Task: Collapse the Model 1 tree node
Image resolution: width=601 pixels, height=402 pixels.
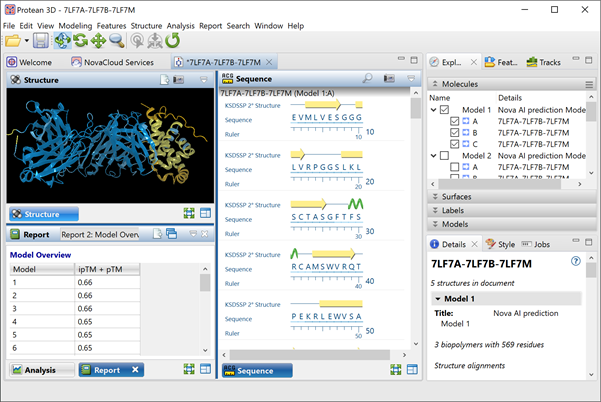Action: pyautogui.click(x=434, y=110)
